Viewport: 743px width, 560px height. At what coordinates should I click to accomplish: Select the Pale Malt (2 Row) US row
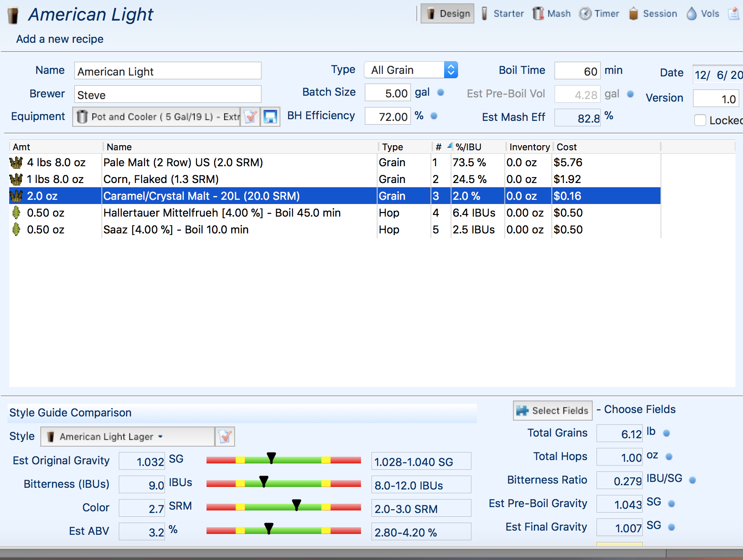pos(335,162)
